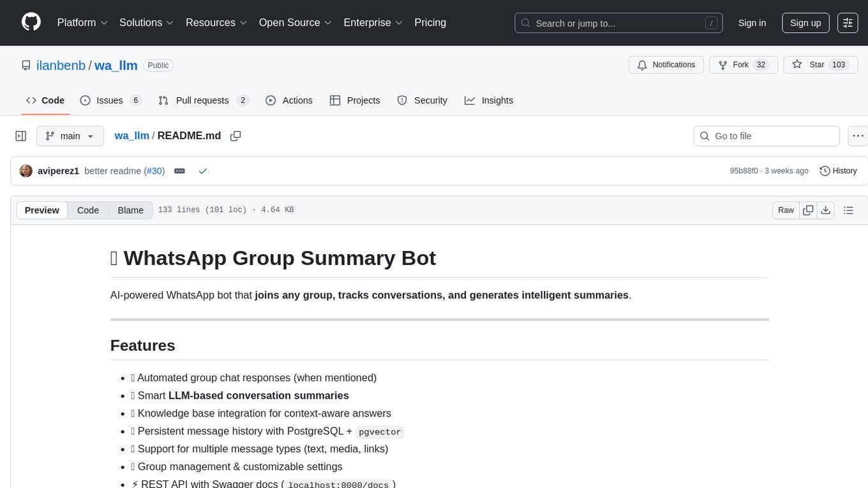This screenshot has width=868, height=488.
Task: Expand the file tree side panel
Action: 21,136
